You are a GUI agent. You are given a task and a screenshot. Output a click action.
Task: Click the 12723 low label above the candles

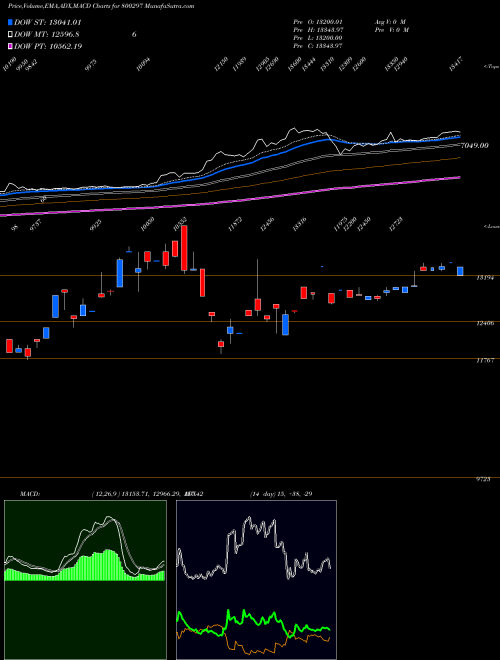(396, 225)
